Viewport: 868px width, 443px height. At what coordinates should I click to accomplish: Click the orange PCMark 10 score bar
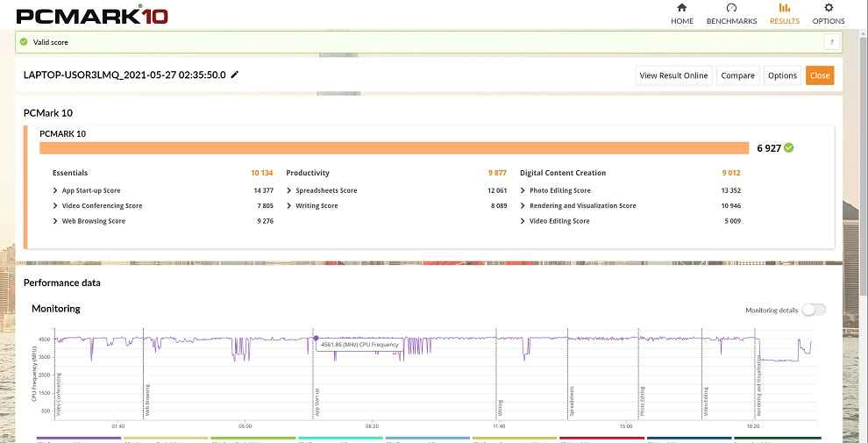pos(395,148)
